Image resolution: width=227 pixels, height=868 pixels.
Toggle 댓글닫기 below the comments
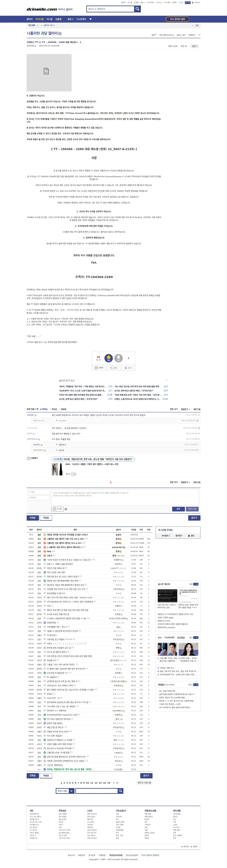(x=185, y=482)
